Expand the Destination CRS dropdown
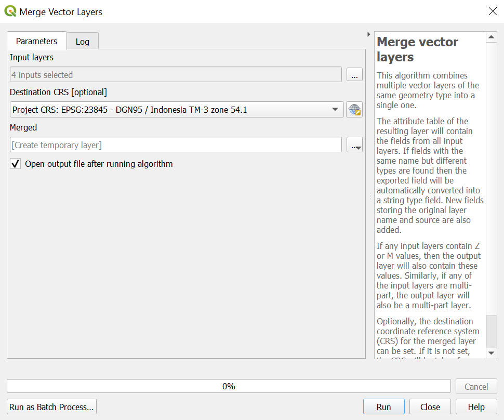The width and height of the screenshot is (504, 420). point(335,110)
